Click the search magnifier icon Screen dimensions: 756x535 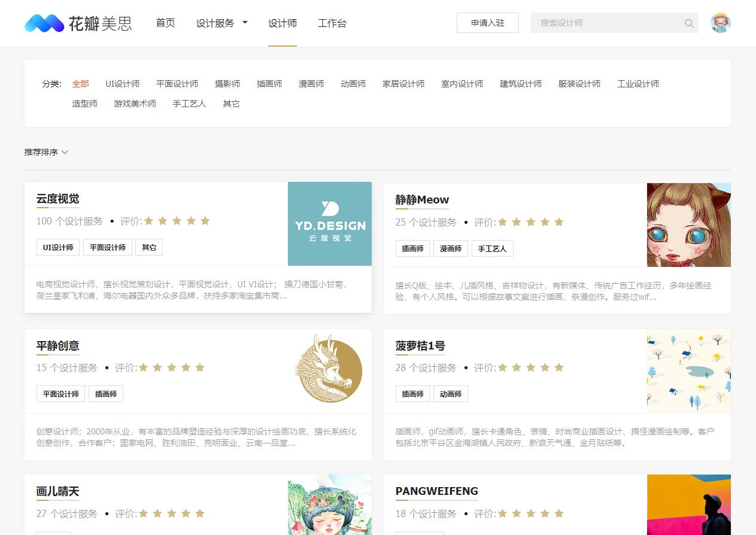(689, 23)
